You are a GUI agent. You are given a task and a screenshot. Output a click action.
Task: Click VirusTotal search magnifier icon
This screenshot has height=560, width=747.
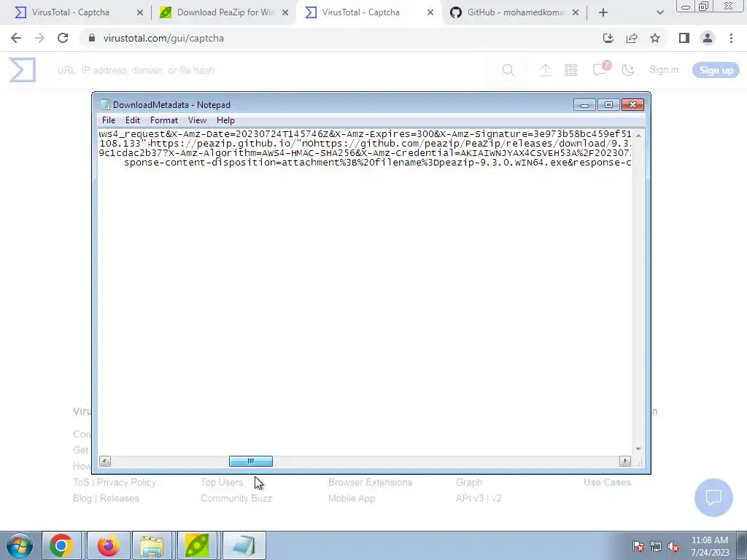[x=508, y=71]
